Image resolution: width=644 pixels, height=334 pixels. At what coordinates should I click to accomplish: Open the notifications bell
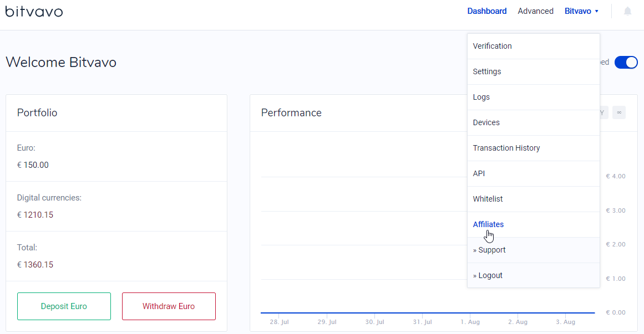pyautogui.click(x=627, y=11)
